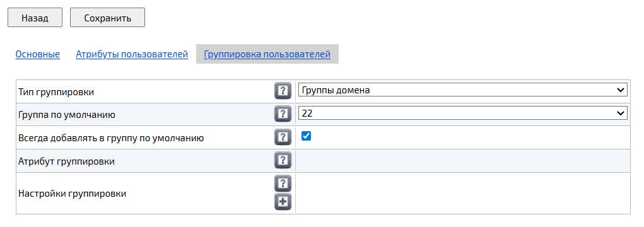Select the Группировка пользователей tab

pyautogui.click(x=267, y=54)
